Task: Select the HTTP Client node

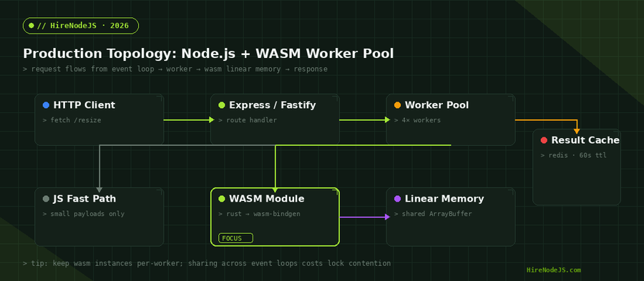Action: pyautogui.click(x=99, y=120)
